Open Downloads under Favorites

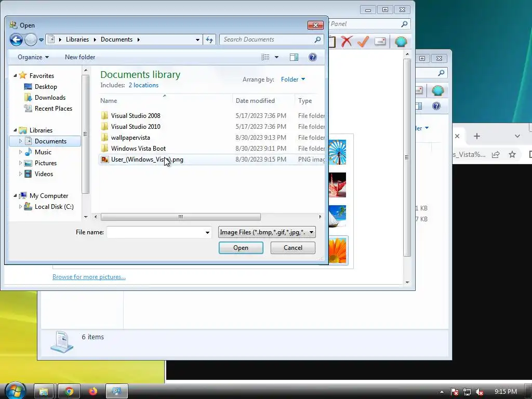click(x=50, y=97)
